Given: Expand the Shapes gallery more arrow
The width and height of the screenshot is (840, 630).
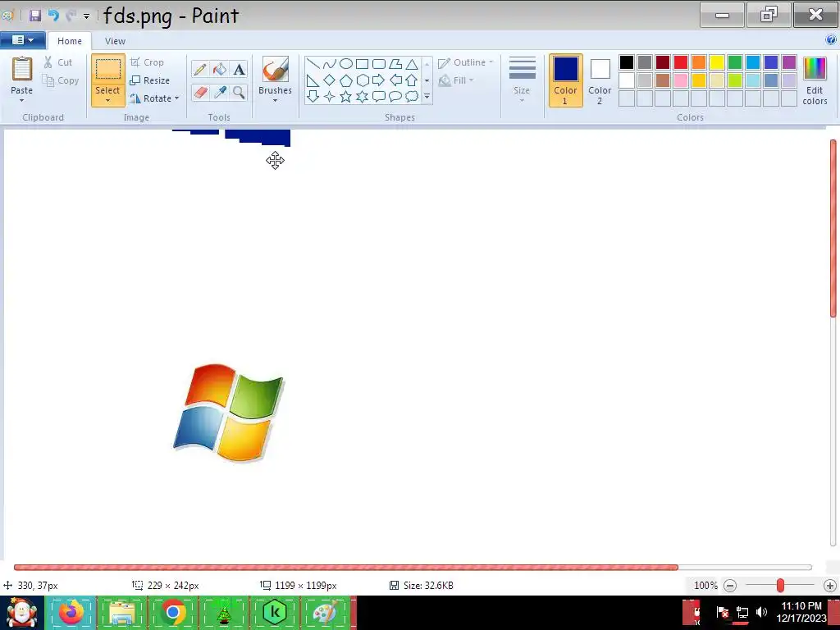Looking at the screenshot, I should pyautogui.click(x=427, y=97).
